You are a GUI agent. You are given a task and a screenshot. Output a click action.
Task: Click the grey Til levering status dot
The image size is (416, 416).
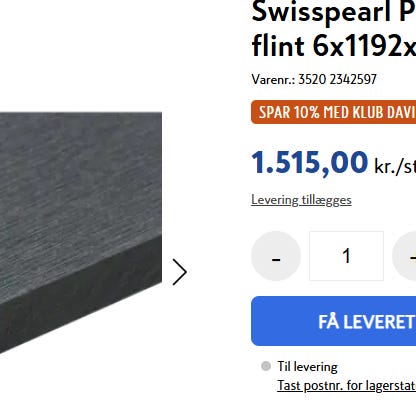tap(266, 366)
